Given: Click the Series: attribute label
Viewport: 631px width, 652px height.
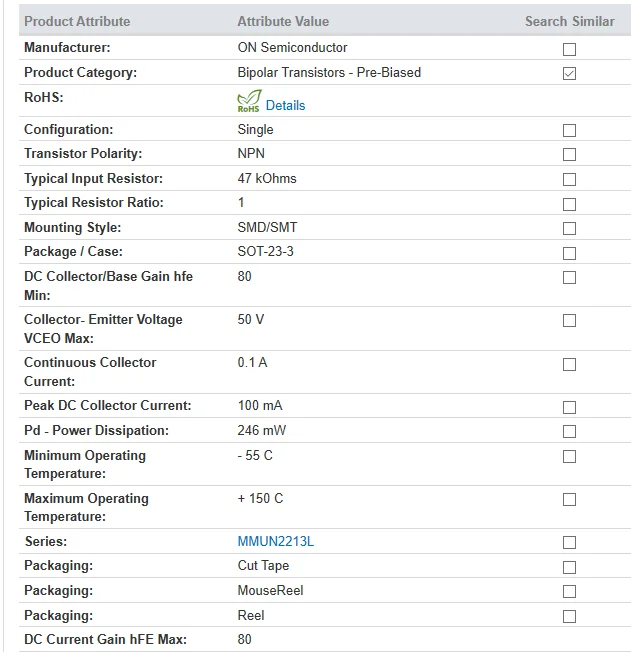Looking at the screenshot, I should [x=46, y=541].
